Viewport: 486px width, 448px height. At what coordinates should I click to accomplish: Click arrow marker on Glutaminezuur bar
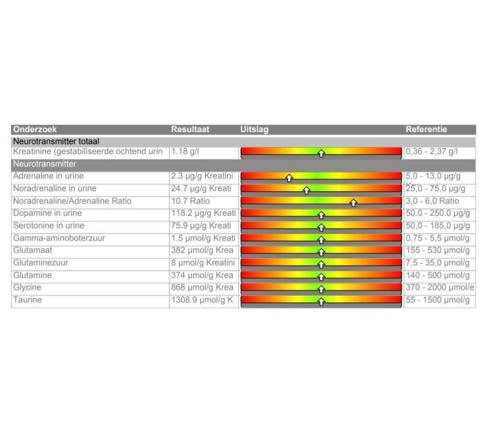tap(322, 265)
